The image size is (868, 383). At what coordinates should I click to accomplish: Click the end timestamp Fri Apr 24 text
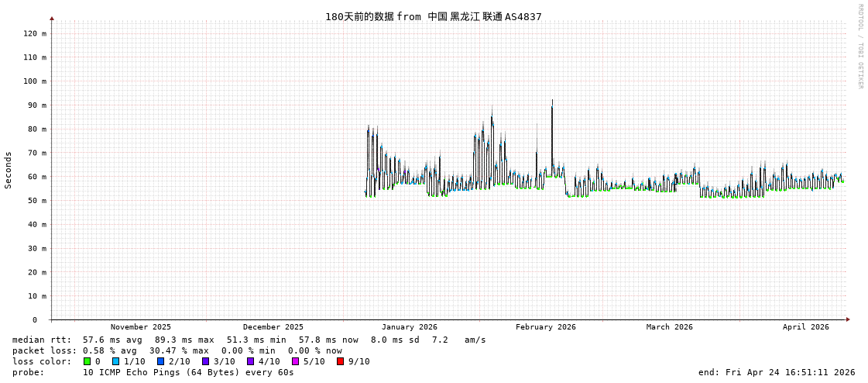[x=777, y=372]
